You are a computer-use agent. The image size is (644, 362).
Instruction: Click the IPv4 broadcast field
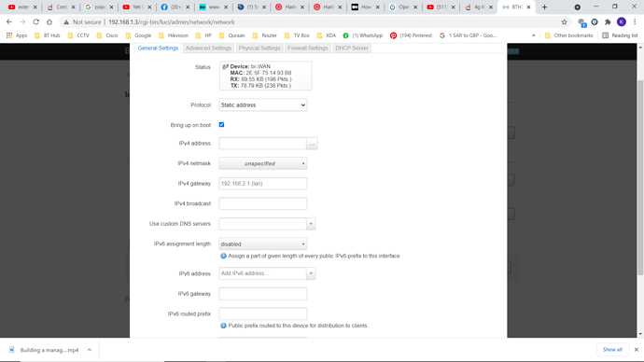point(263,204)
